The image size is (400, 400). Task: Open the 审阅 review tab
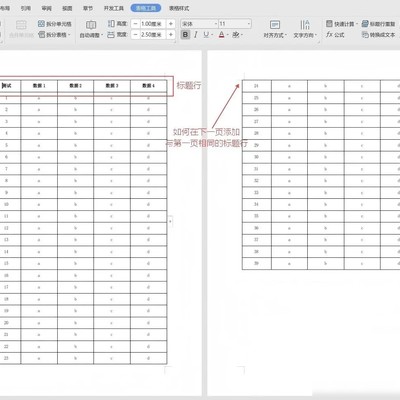(x=47, y=8)
